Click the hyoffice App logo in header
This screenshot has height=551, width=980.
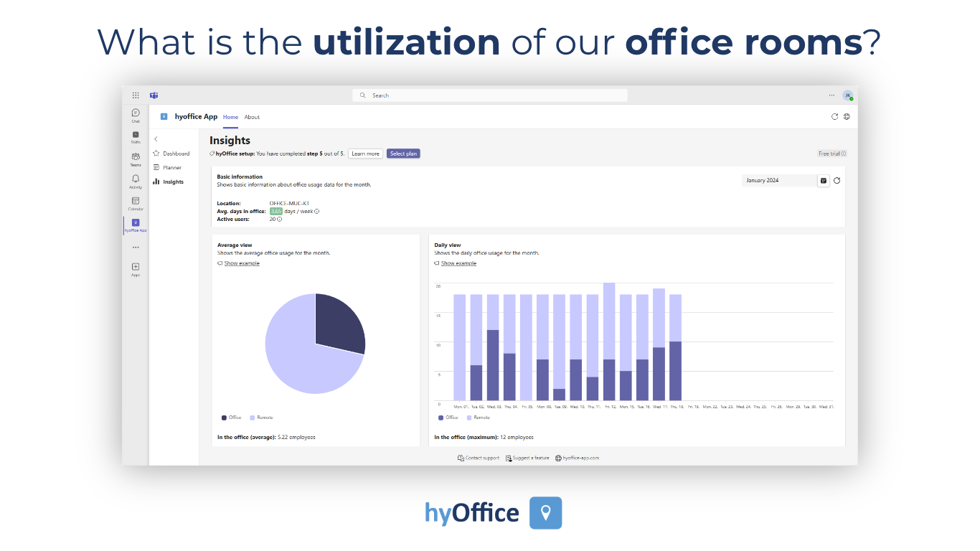[x=164, y=117]
